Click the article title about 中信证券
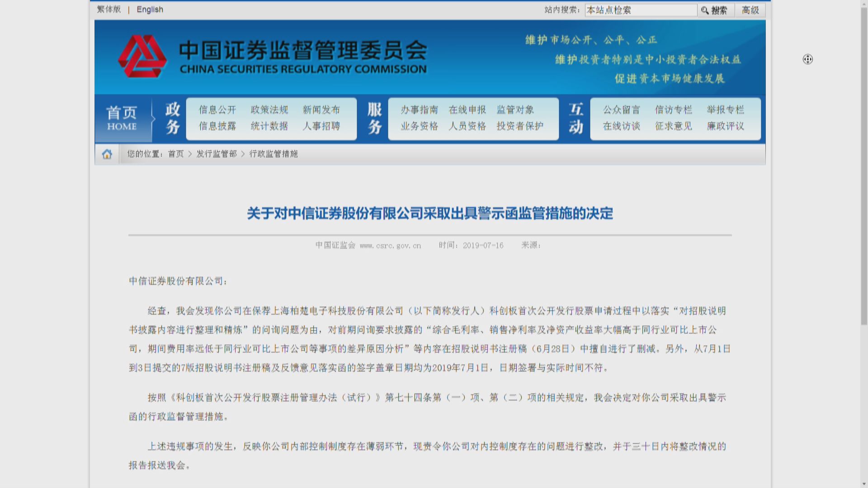 pyautogui.click(x=430, y=213)
